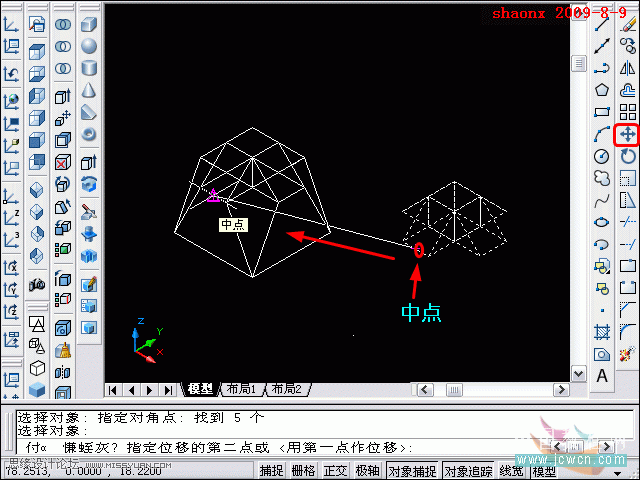Click the Subtract solids editing icon
The height and width of the screenshot is (480, 640).
(62, 46)
